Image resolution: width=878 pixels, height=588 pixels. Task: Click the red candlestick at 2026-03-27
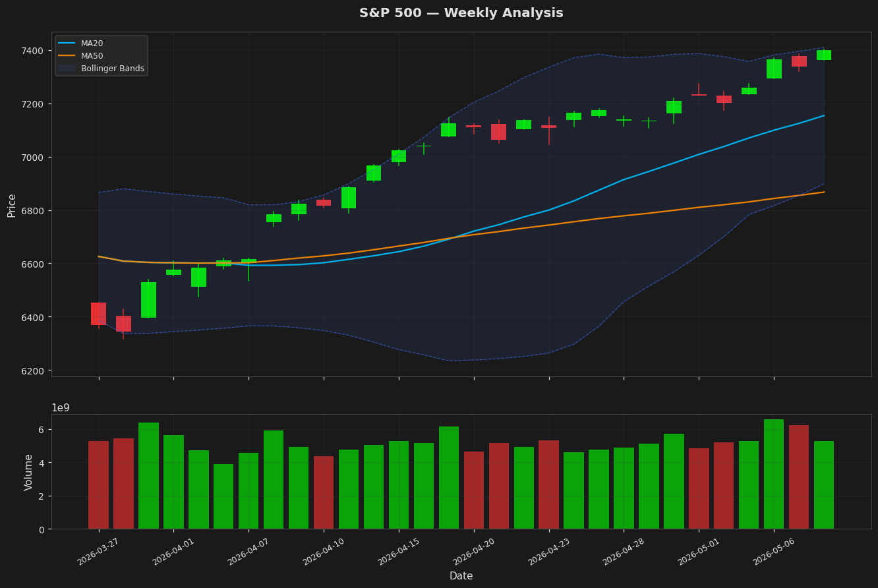(x=98, y=314)
